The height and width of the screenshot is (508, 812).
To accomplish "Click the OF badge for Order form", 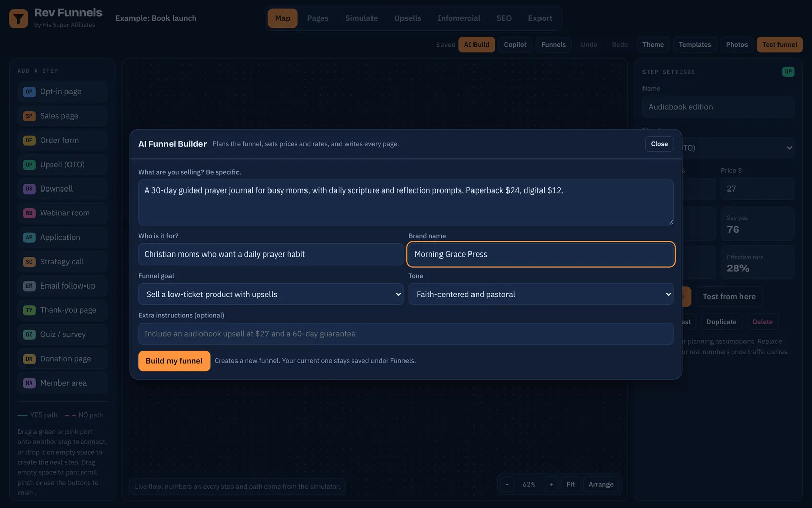I will (29, 140).
